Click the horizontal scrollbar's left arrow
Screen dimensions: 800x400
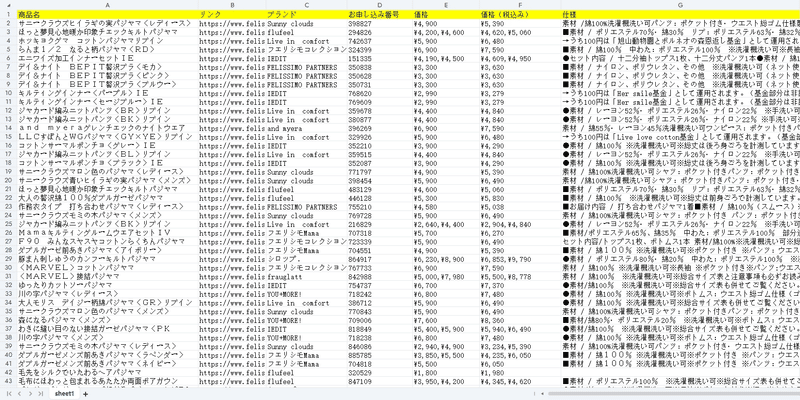point(542,394)
